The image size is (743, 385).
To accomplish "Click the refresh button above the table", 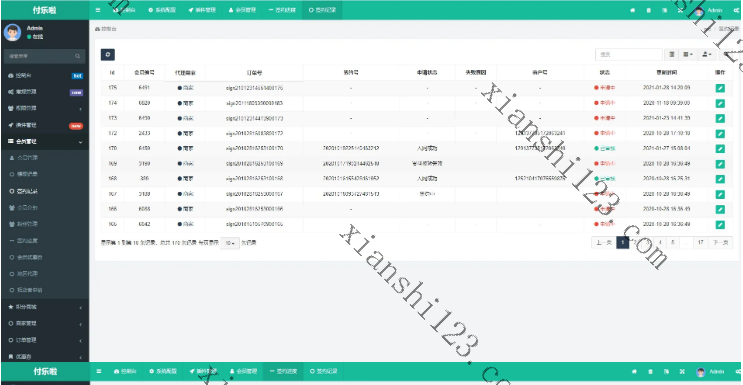I will [108, 55].
